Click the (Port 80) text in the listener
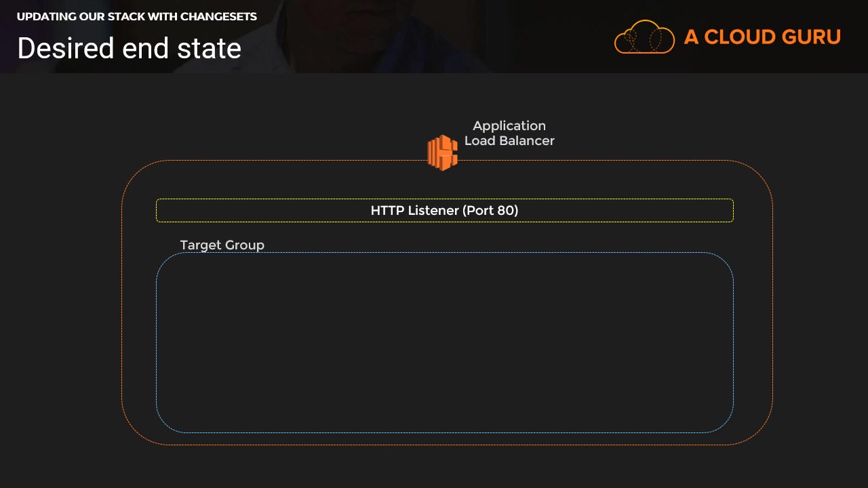868x488 pixels. pyautogui.click(x=490, y=210)
